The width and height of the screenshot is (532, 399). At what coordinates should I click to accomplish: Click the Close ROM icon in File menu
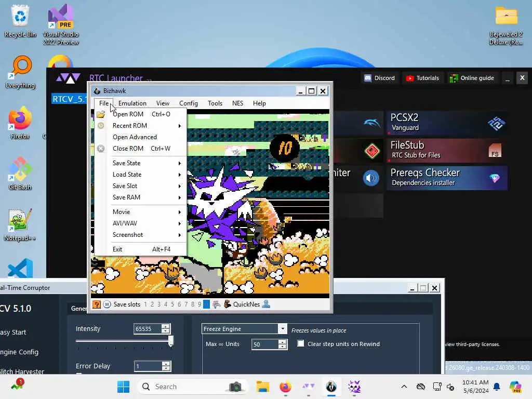pos(101,149)
